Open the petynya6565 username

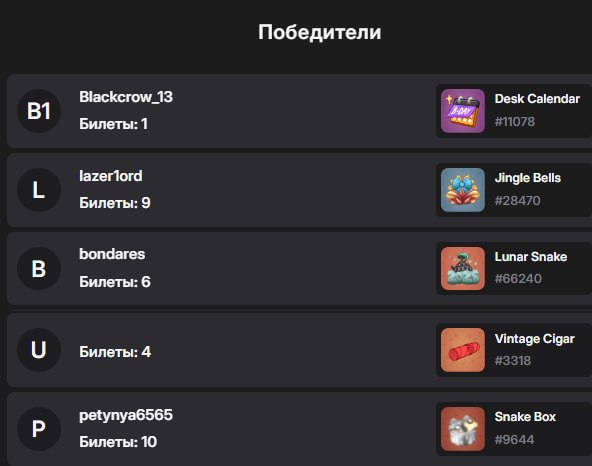tap(126, 415)
